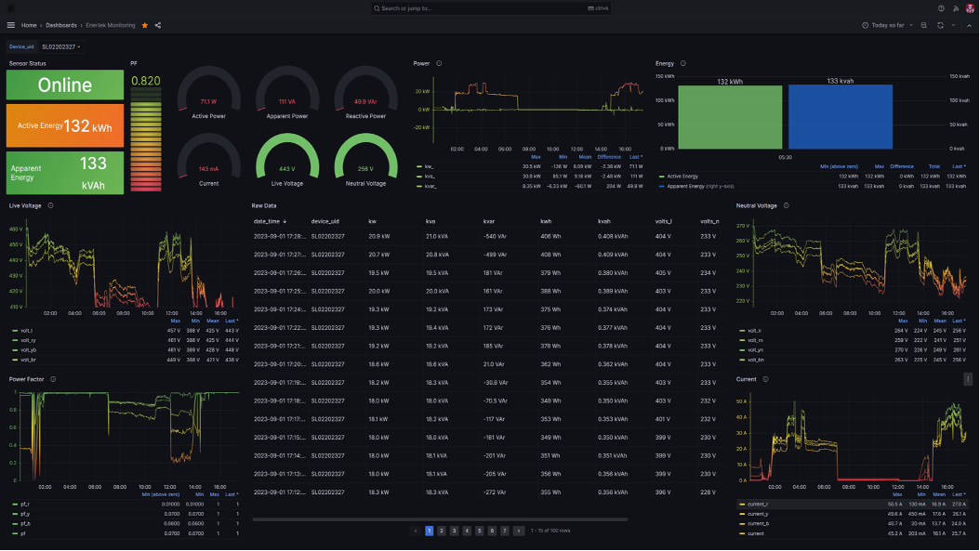
Task: Unfavorite the dashboard via the star icon
Action: click(144, 25)
